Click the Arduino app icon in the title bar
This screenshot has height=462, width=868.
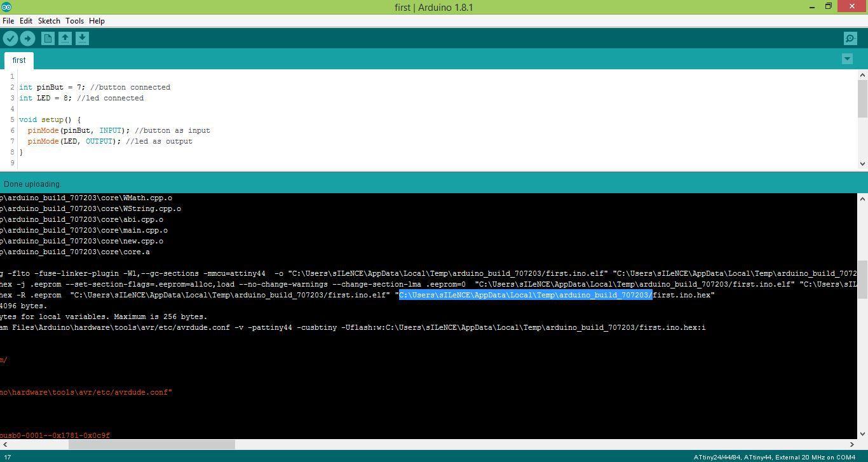point(6,7)
